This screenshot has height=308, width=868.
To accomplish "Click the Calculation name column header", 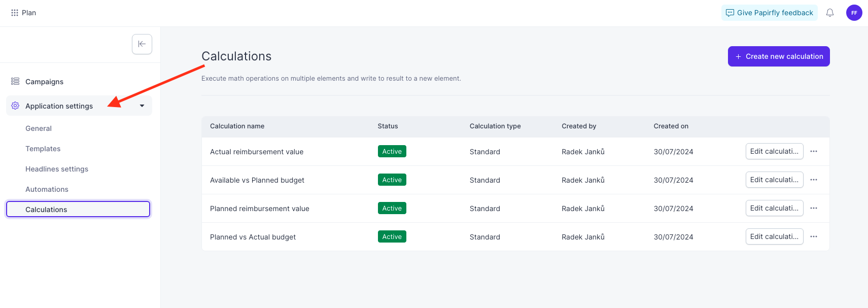I will point(237,126).
